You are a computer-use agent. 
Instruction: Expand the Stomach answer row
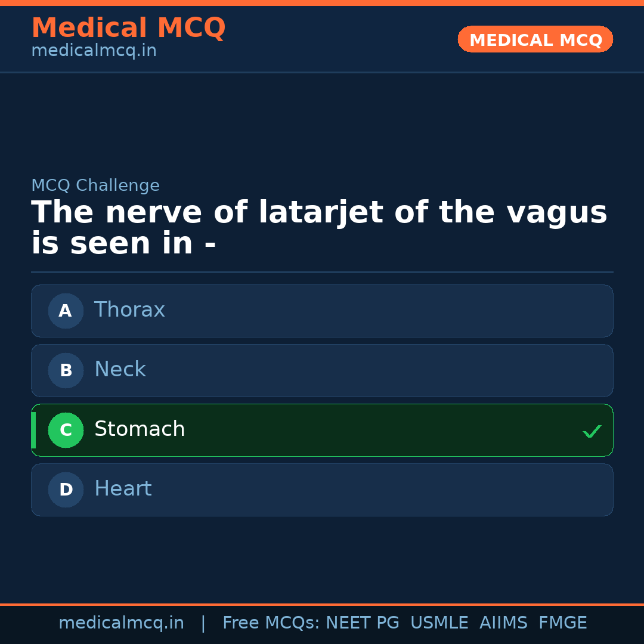tap(322, 430)
